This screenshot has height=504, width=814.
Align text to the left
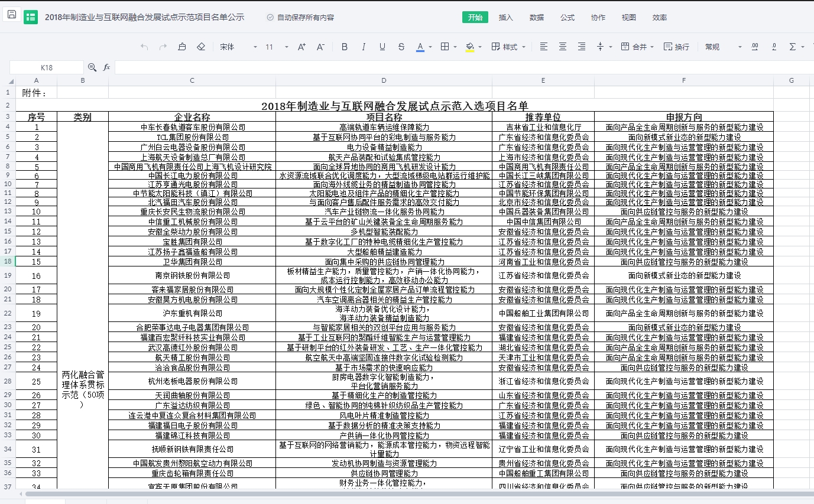click(x=544, y=47)
